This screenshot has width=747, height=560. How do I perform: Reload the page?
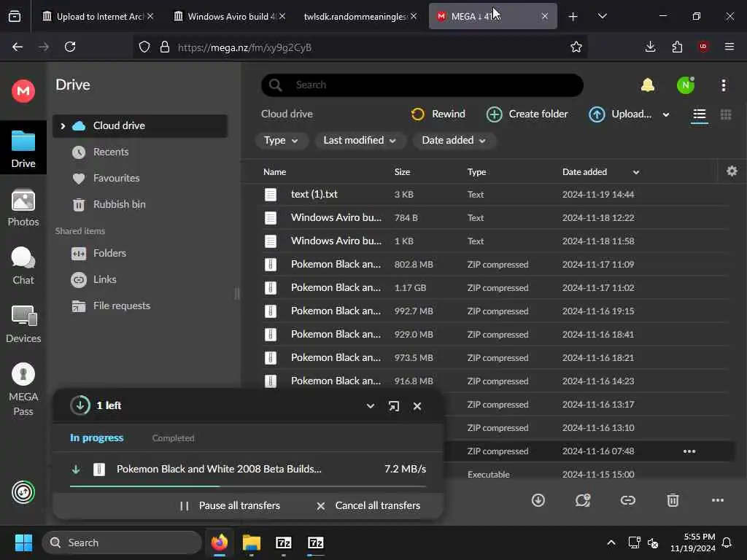70,47
